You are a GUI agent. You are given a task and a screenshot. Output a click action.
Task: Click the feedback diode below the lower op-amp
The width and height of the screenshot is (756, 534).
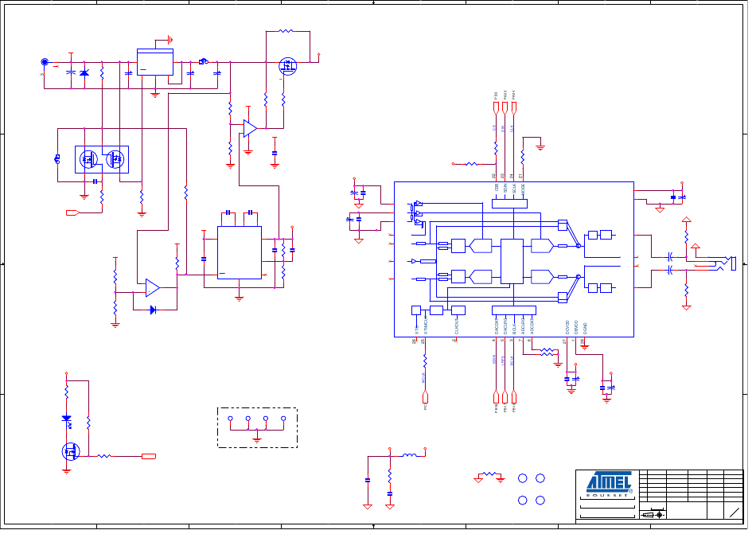coord(153,310)
